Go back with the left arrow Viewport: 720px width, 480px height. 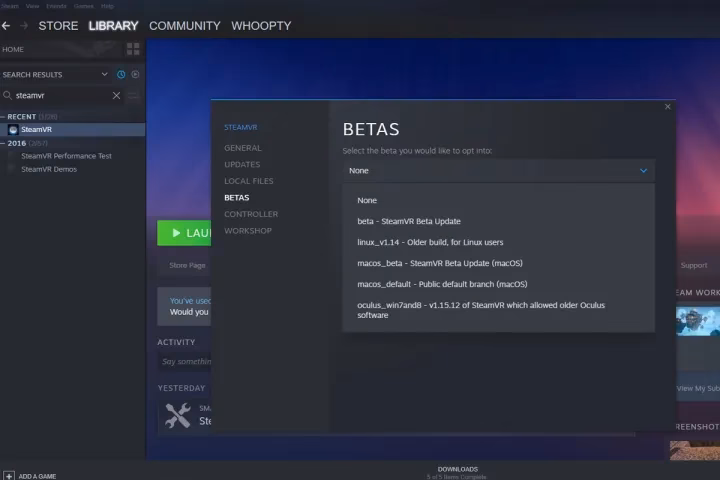(6, 26)
